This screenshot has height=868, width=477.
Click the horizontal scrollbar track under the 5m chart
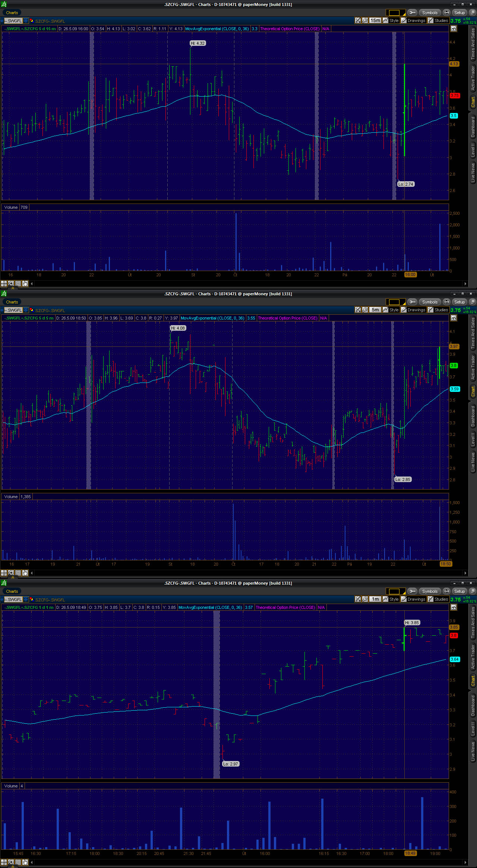tap(248, 573)
